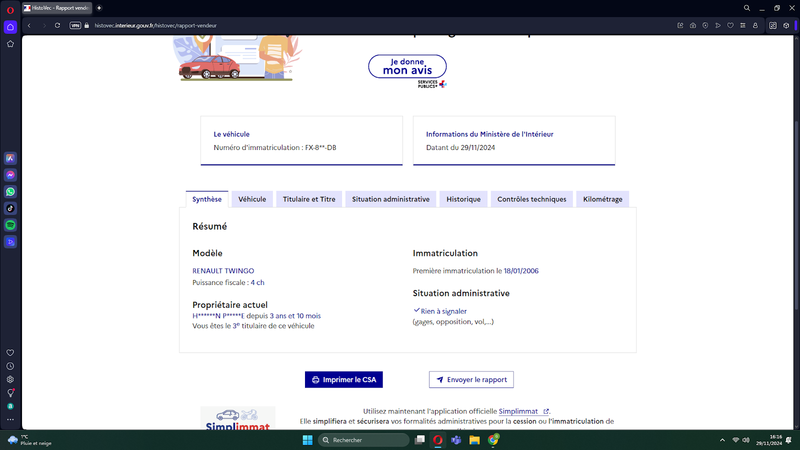This screenshot has height=450, width=800.
Task: Reload the current page
Action: (x=57, y=26)
